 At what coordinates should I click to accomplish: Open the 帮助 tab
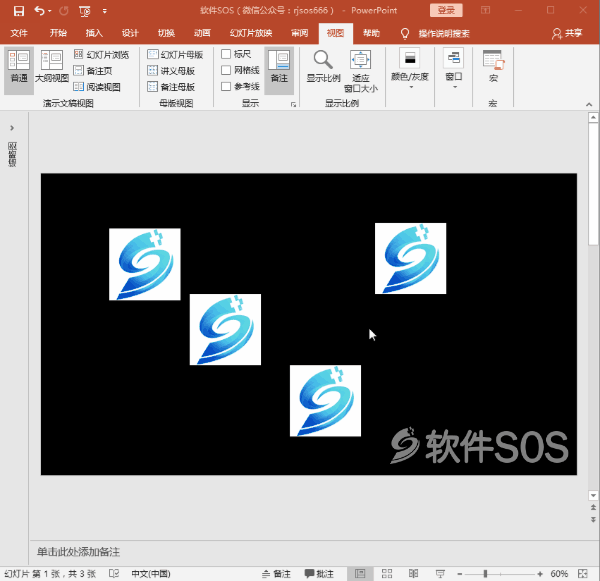371,33
